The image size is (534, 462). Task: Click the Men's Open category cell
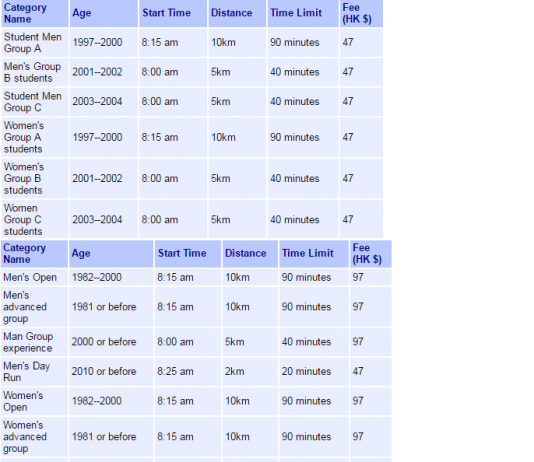click(x=34, y=277)
